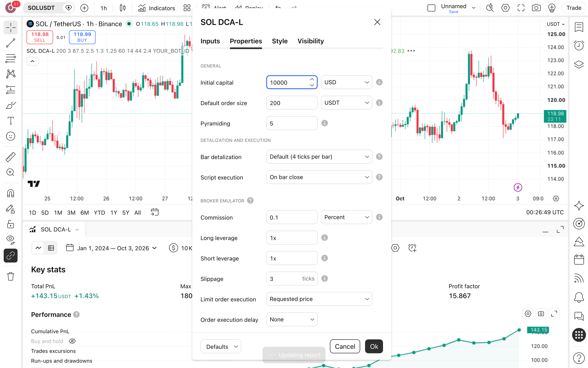This screenshot has width=588, height=368.
Task: Toggle Buy and hold visibility eye
Action: 72,341
